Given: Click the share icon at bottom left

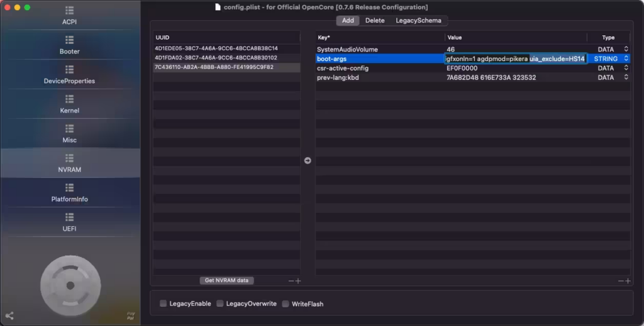Looking at the screenshot, I should pos(9,316).
